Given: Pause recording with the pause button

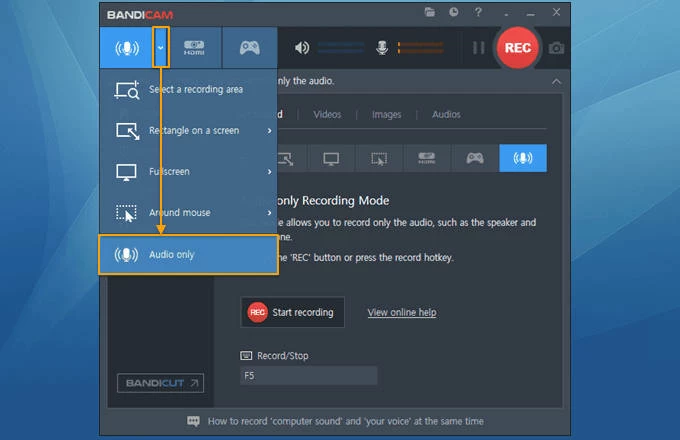Looking at the screenshot, I should pyautogui.click(x=478, y=48).
